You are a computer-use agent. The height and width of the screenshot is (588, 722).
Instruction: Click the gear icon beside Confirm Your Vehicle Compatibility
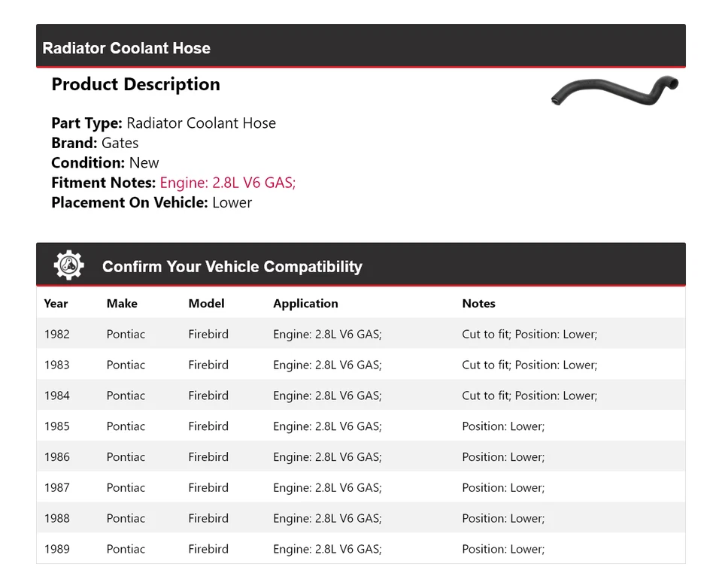click(x=69, y=265)
